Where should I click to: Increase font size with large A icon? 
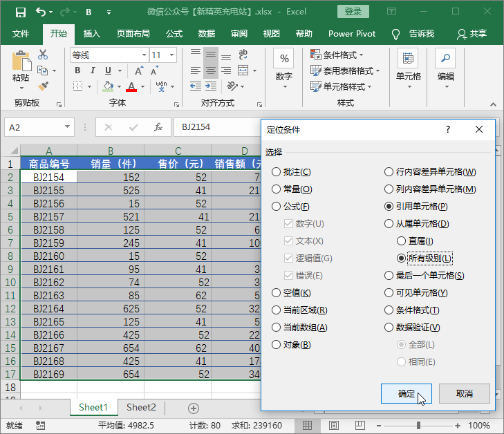(139, 70)
